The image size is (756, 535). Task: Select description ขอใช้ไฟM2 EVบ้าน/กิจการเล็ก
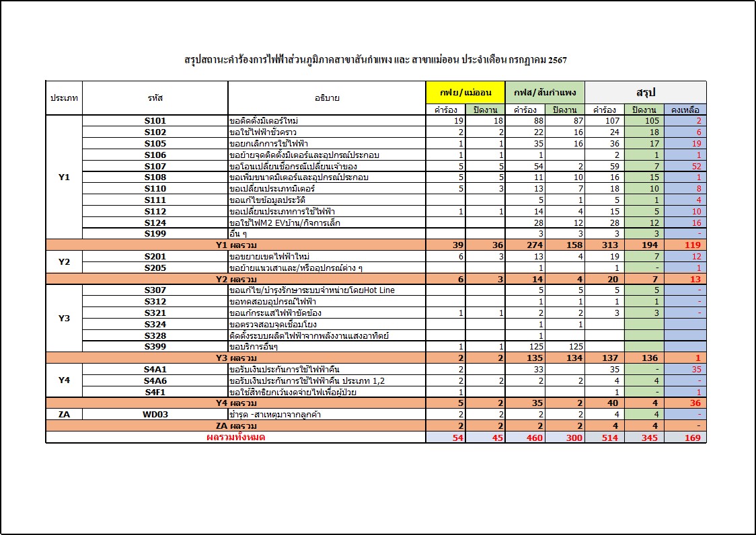(x=285, y=222)
